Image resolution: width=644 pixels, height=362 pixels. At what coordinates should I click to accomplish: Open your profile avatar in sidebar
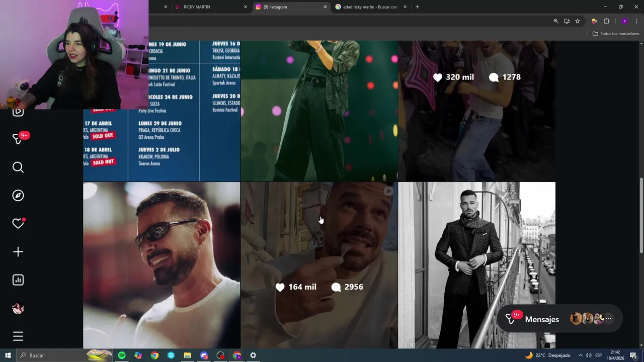18,308
